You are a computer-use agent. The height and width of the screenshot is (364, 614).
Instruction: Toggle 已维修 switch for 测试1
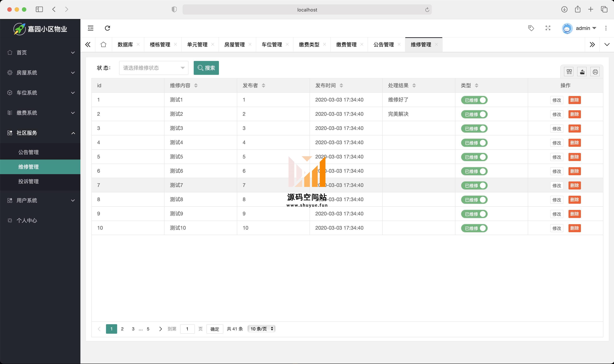(474, 100)
